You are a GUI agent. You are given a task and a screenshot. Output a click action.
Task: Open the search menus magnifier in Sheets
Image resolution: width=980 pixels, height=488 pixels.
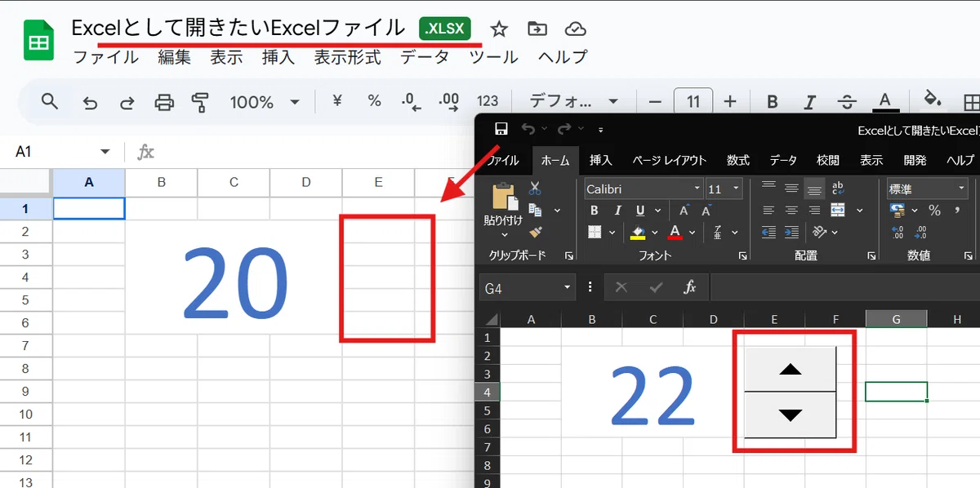(50, 101)
